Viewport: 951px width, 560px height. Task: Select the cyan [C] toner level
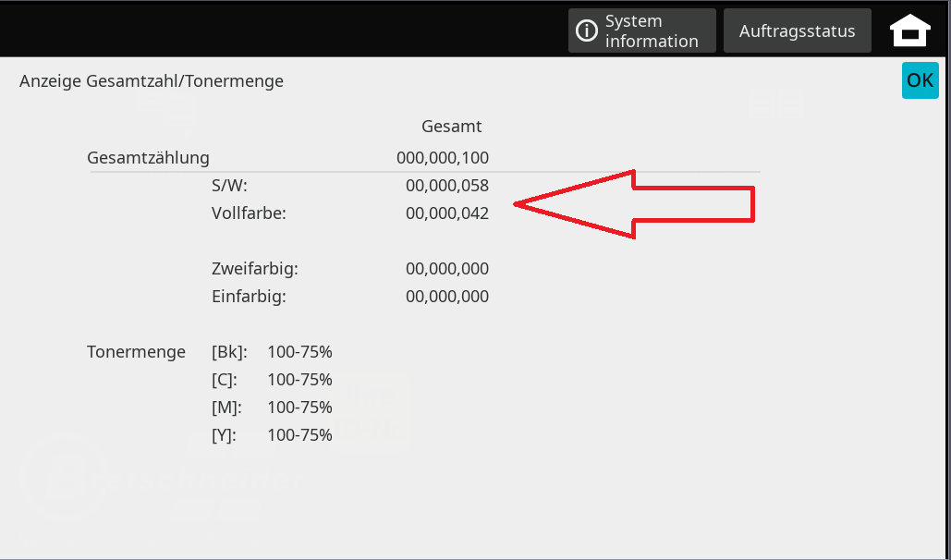299,380
